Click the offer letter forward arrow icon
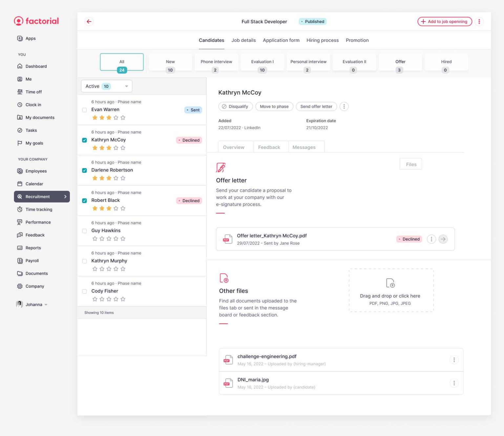This screenshot has width=504, height=436. [x=443, y=239]
